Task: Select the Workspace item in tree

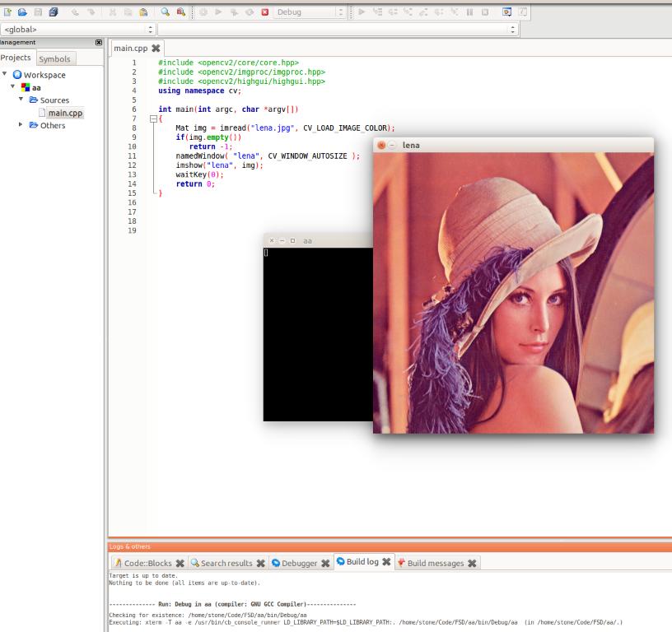Action: [44, 75]
